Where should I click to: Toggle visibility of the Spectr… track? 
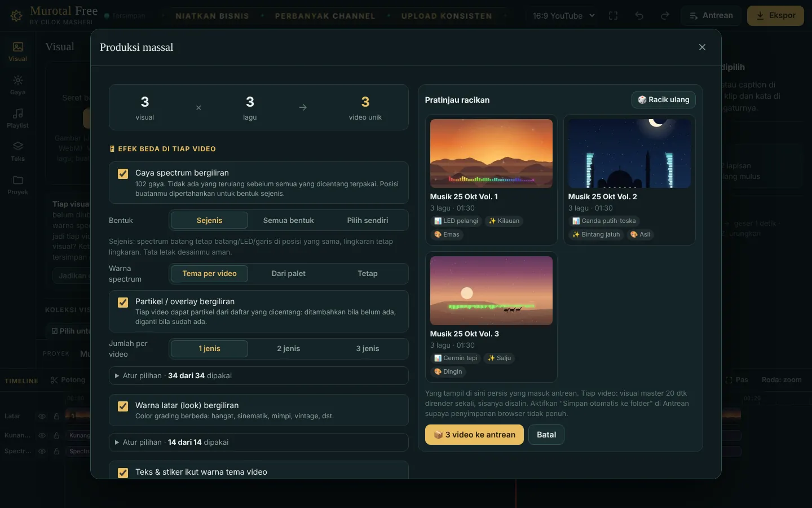[42, 452]
